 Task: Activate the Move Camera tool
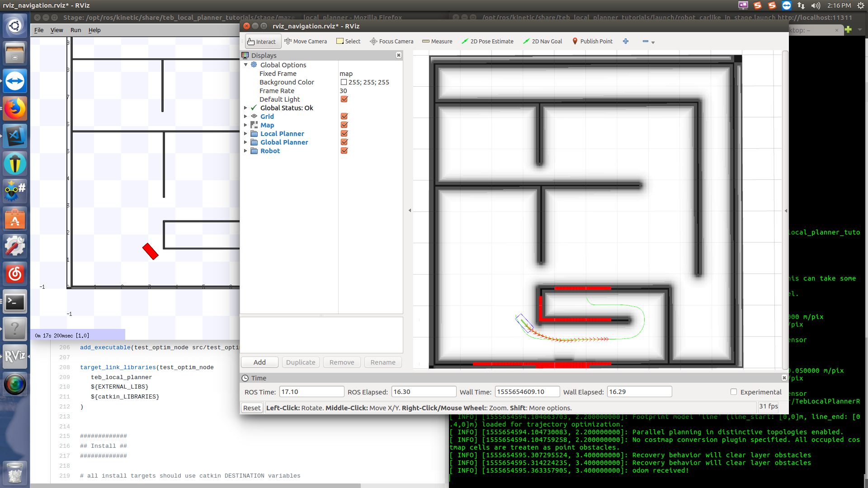tap(306, 42)
